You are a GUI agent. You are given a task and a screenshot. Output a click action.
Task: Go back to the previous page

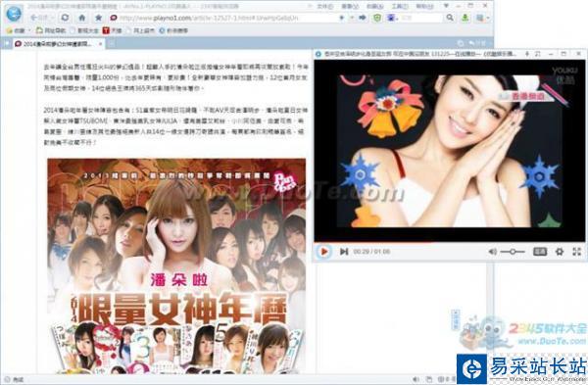pyautogui.click(x=38, y=18)
